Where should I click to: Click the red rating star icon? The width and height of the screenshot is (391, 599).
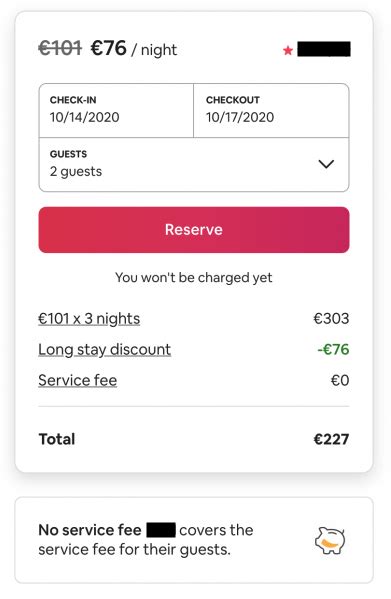(x=288, y=50)
